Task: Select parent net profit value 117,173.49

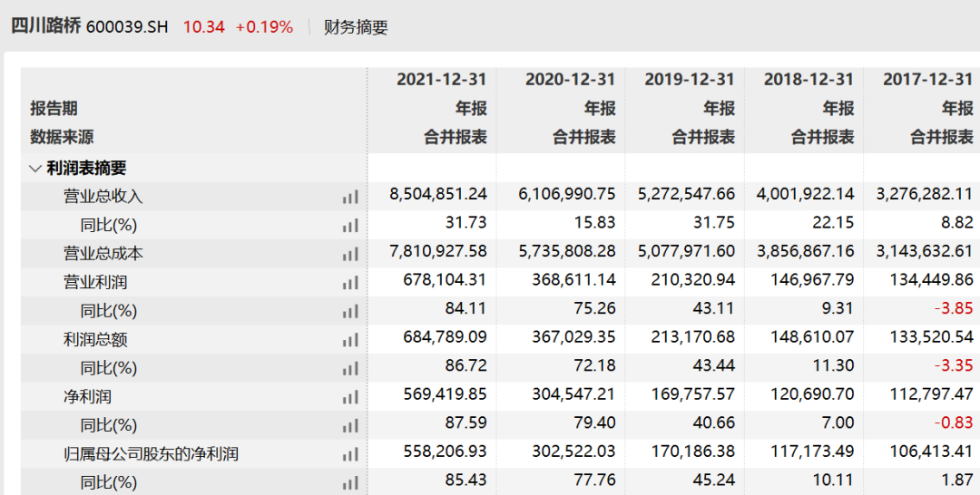Action: pyautogui.click(x=812, y=451)
